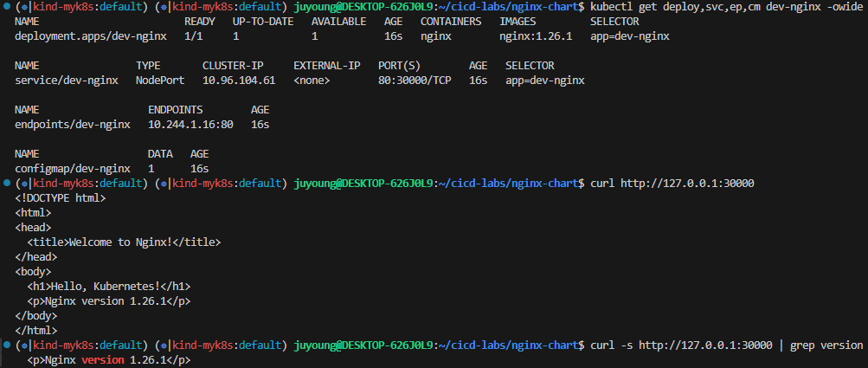Select 'app=dev-nginx' in the service row
Screen dimensions: 868x368
click(545, 81)
